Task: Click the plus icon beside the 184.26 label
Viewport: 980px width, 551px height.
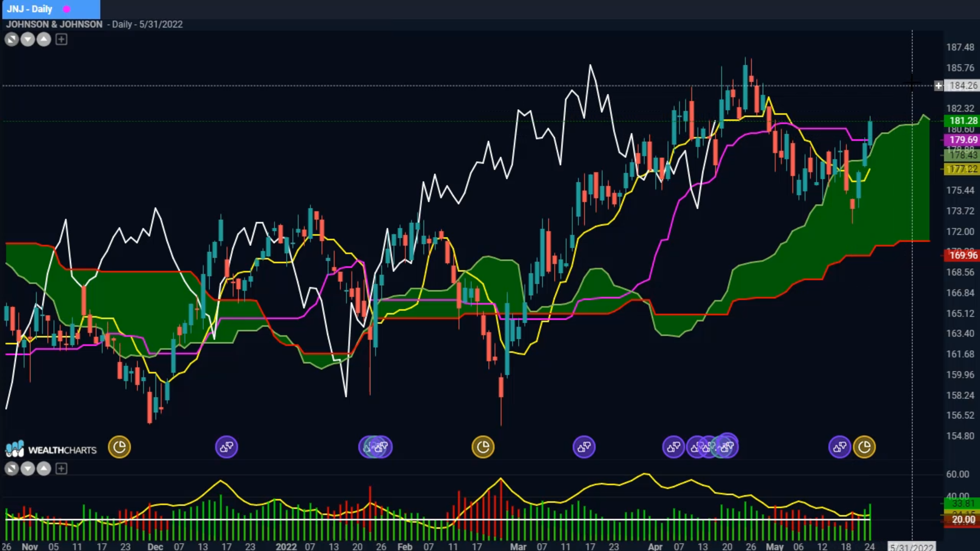Action: tap(938, 86)
